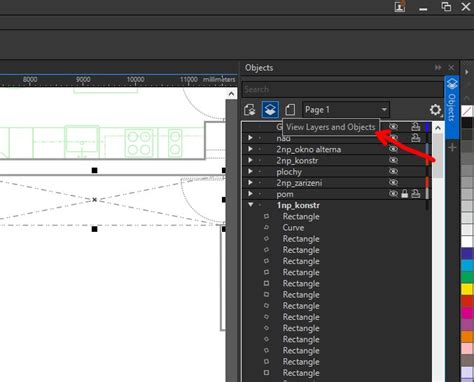This screenshot has width=474, height=382.
Task: Expand the 2np_okno alterna layer
Action: point(250,149)
